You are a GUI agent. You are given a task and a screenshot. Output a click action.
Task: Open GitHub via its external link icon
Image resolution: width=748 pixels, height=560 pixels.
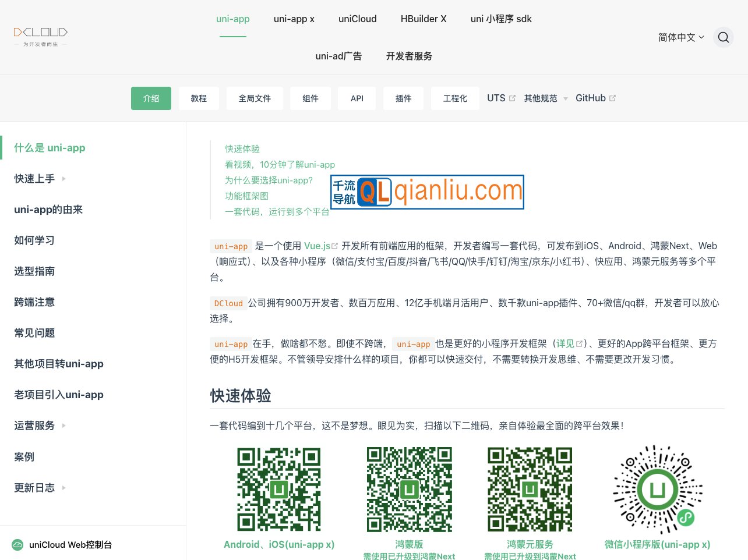[x=612, y=98]
